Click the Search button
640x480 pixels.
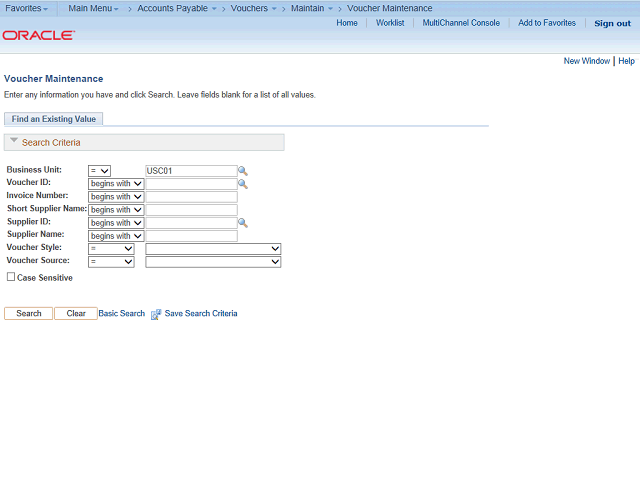click(x=29, y=313)
